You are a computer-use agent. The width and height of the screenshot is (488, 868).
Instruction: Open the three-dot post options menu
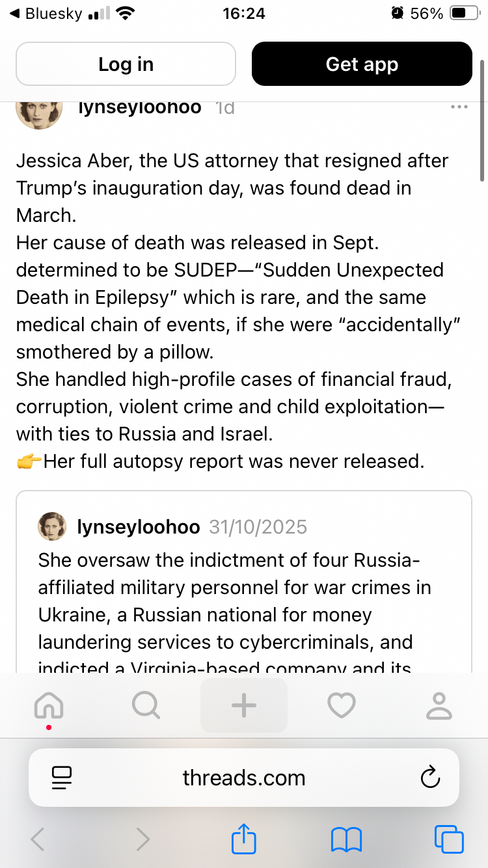click(x=459, y=107)
